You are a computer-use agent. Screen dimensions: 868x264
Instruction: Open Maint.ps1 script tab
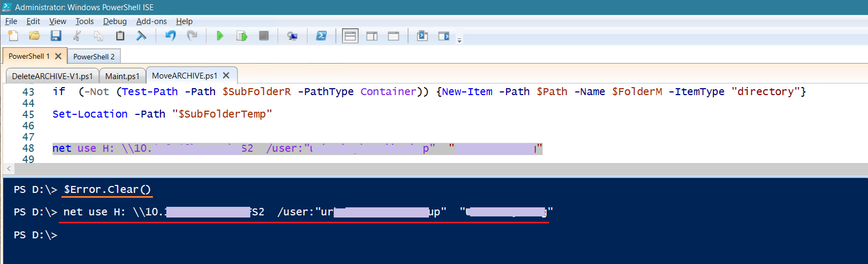[x=122, y=76]
